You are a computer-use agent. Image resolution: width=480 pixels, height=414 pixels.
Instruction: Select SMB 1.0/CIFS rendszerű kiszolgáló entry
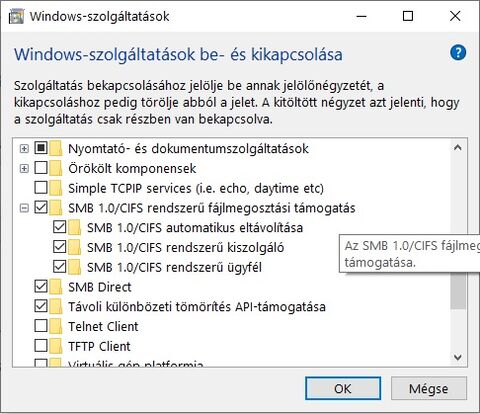pyautogui.click(x=185, y=247)
